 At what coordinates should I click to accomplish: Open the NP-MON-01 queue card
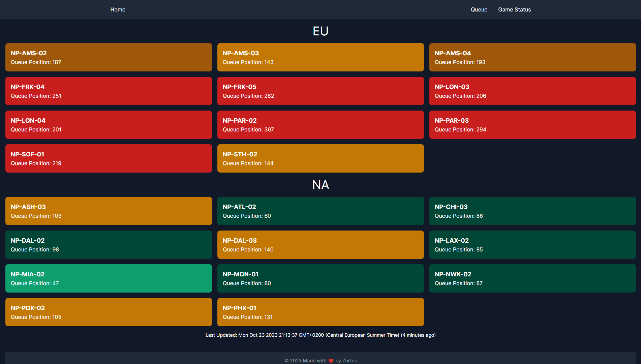tap(320, 278)
